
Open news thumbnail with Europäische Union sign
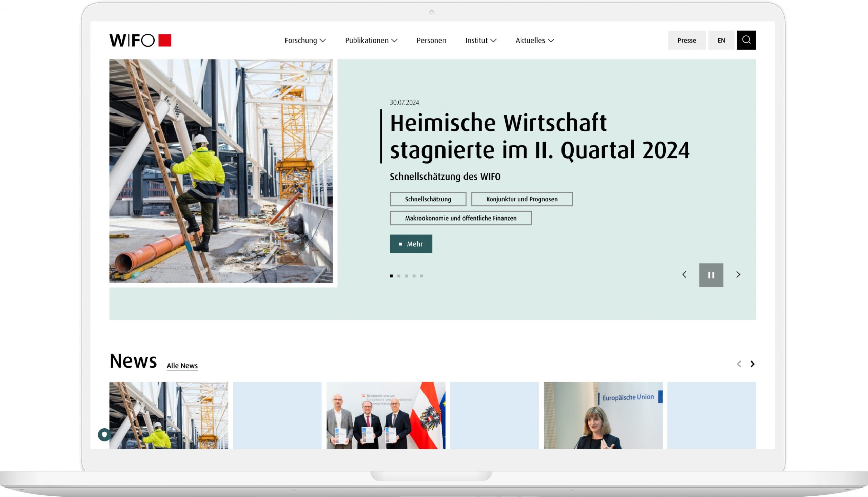click(603, 415)
